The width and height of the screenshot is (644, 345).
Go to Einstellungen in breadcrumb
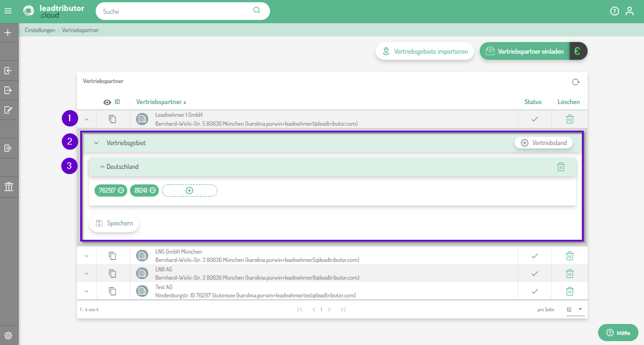[x=40, y=30]
